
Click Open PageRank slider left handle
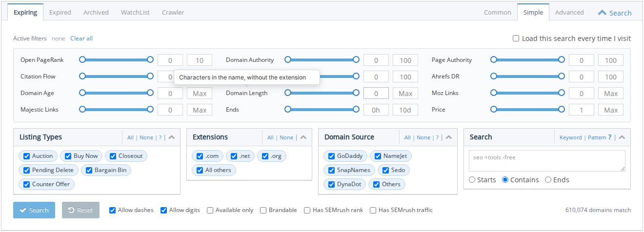click(x=82, y=59)
